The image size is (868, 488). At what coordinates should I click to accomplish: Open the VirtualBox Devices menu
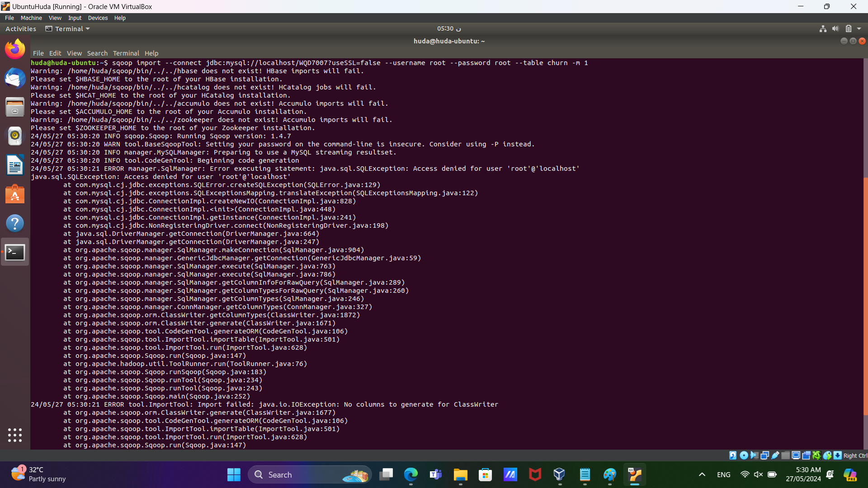[x=98, y=18]
